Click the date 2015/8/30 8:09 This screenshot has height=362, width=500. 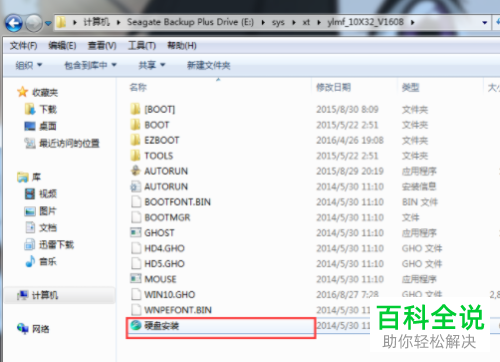(x=347, y=109)
